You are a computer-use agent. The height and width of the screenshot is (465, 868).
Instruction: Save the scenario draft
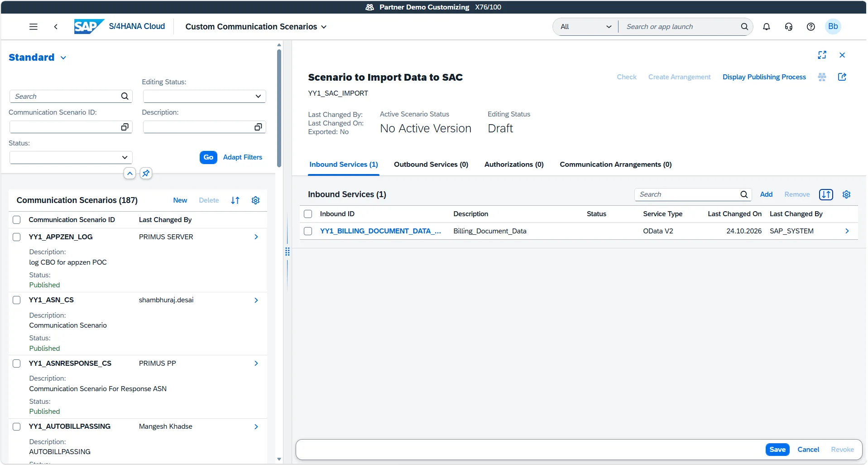[x=777, y=450]
